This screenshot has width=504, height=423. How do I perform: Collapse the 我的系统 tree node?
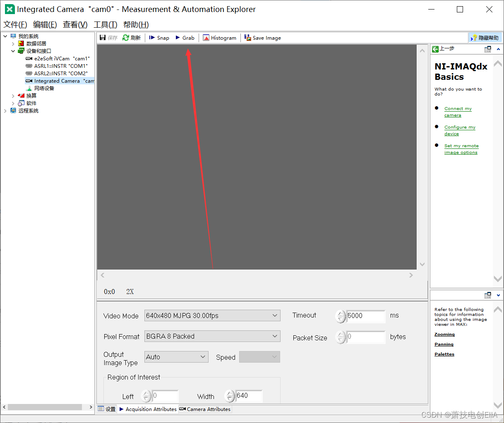5,36
